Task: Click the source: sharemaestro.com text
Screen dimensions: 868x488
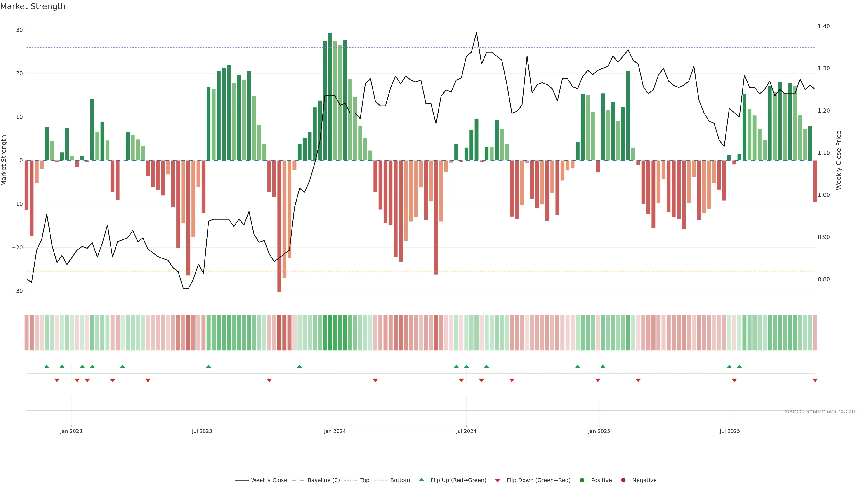Action: coord(821,411)
